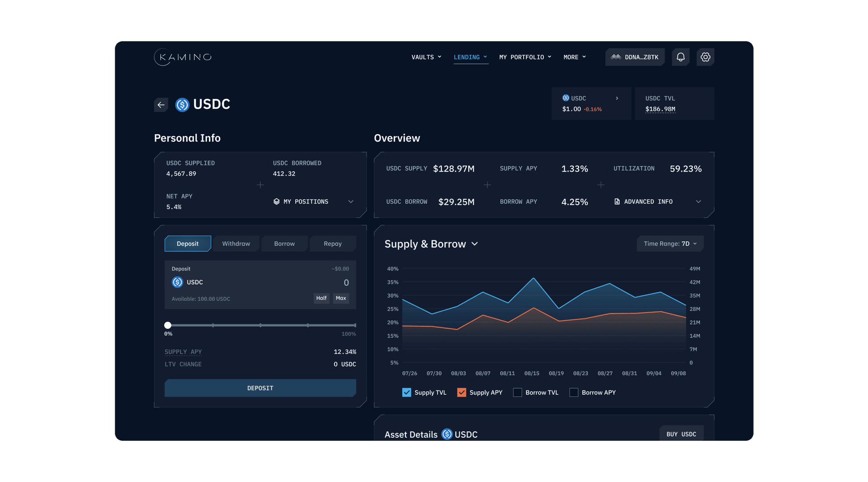Toggle Supply APY checkbox
The width and height of the screenshot is (868, 482).
[462, 393]
